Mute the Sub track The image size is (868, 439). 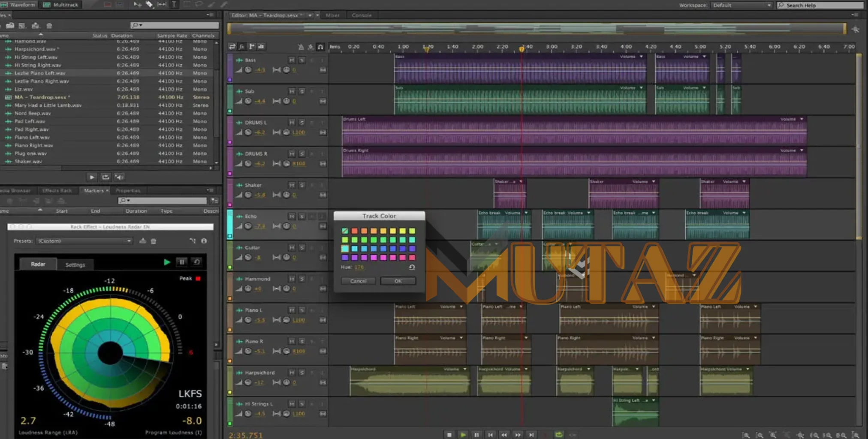pyautogui.click(x=292, y=91)
